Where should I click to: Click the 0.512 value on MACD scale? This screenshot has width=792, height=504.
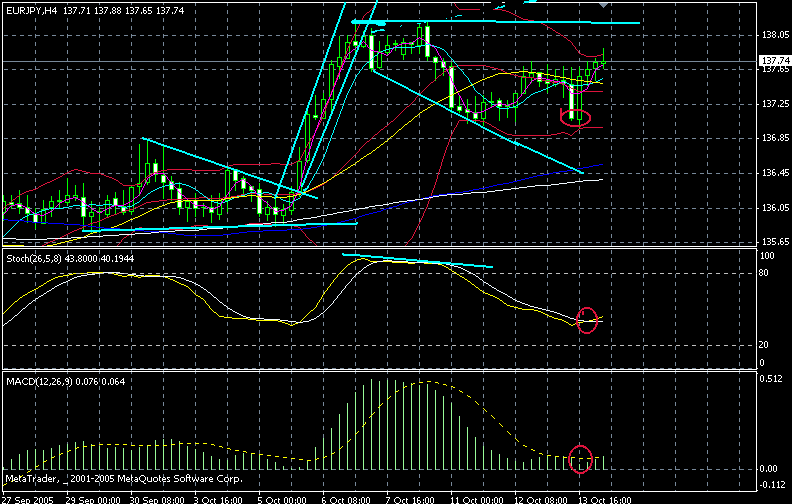click(x=771, y=379)
